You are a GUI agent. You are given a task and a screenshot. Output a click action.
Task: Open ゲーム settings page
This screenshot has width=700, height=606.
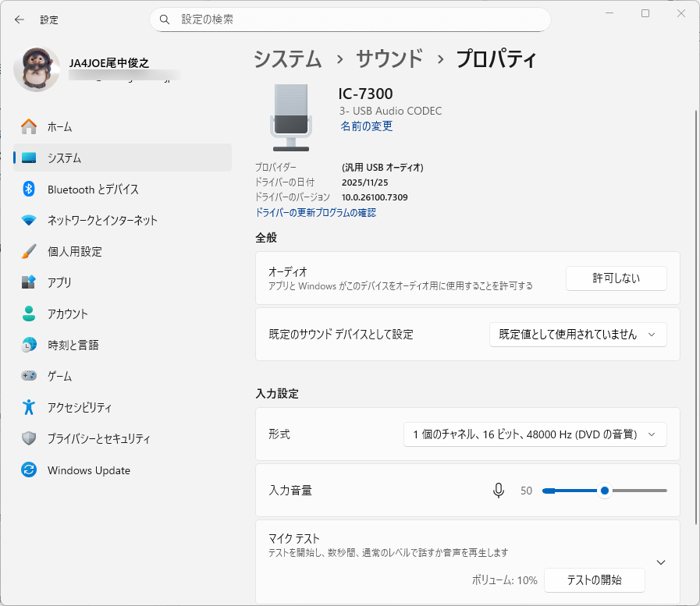pos(123,376)
